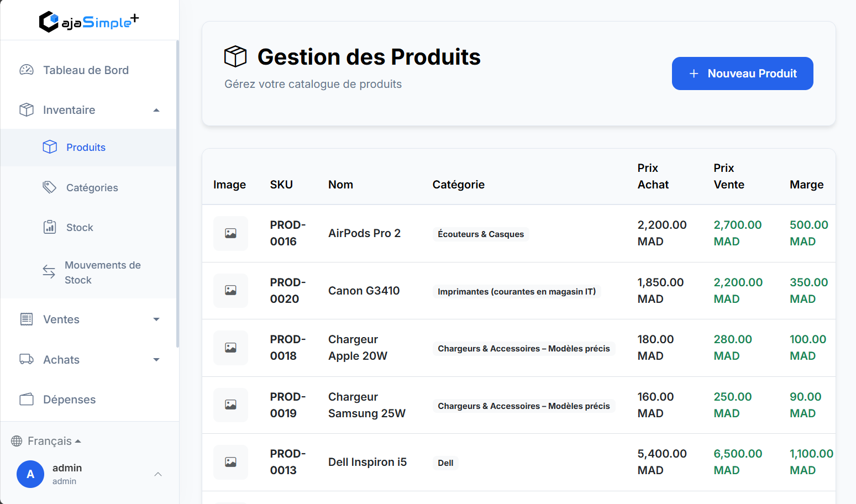Image resolution: width=856 pixels, height=504 pixels.
Task: Click the globe language icon
Action: (x=17, y=441)
